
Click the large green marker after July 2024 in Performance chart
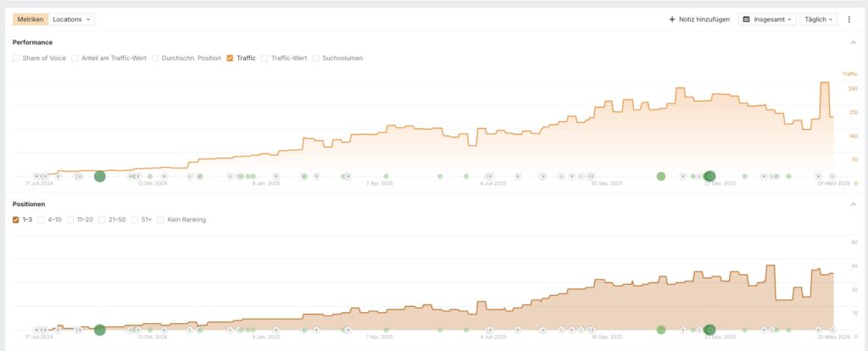(x=99, y=176)
